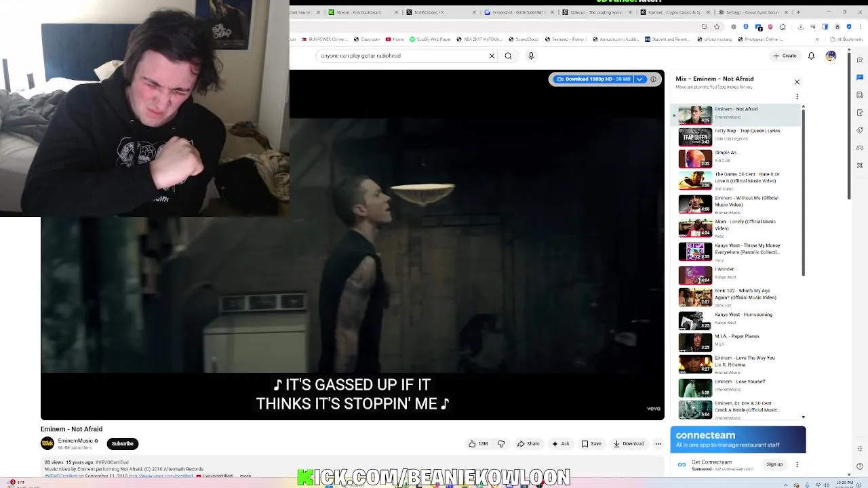
Task: Play Eminem - Without Me from Mix
Action: click(736, 203)
